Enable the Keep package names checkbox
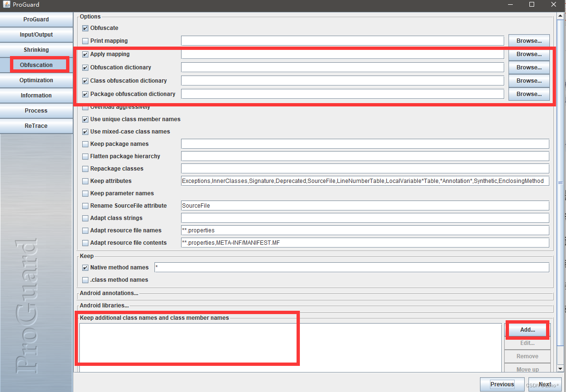 [x=85, y=144]
